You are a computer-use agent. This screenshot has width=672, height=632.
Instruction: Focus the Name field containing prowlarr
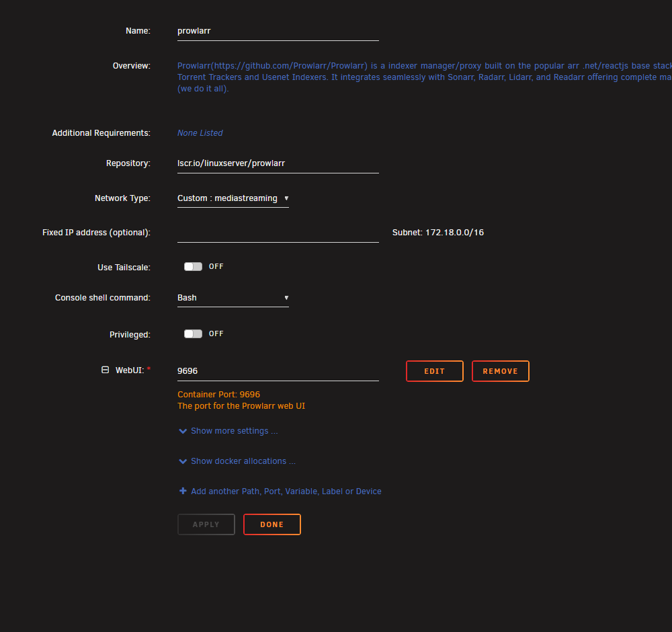tap(278, 31)
